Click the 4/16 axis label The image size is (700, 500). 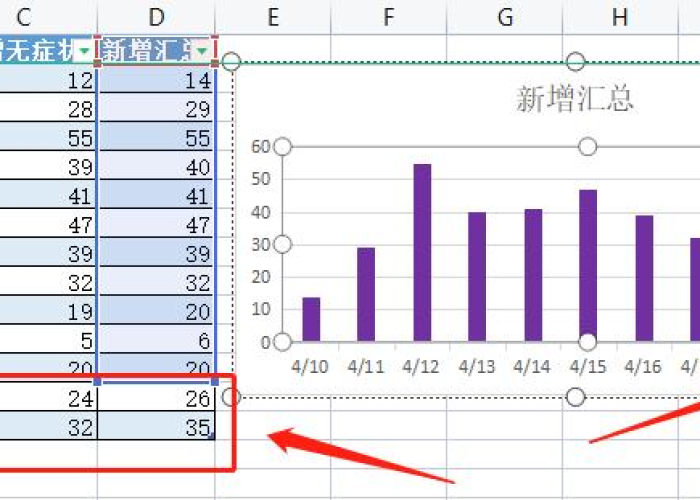pyautogui.click(x=642, y=367)
